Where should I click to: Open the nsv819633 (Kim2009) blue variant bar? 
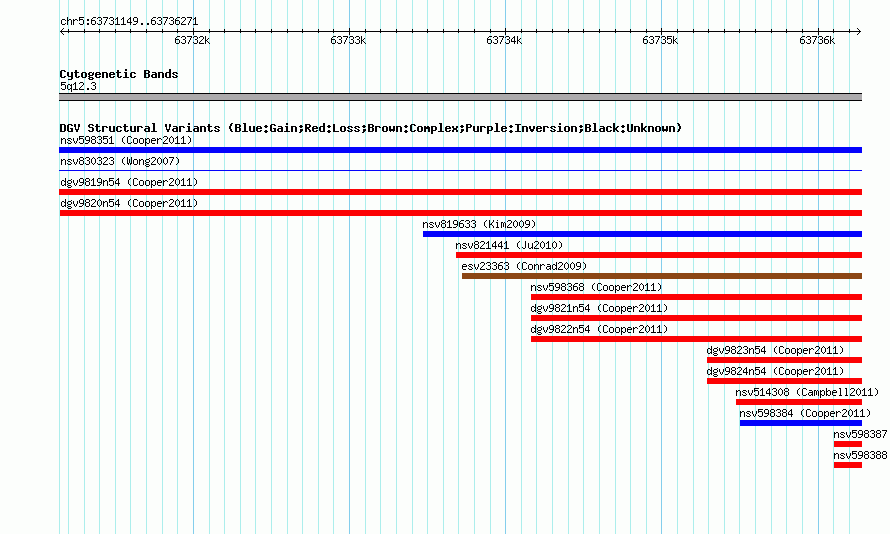(642, 234)
